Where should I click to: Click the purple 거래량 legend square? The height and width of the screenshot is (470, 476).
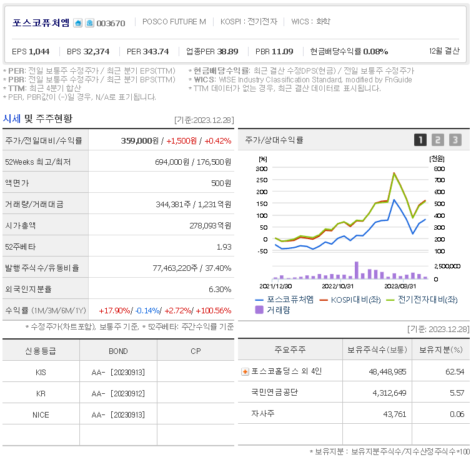point(259,310)
